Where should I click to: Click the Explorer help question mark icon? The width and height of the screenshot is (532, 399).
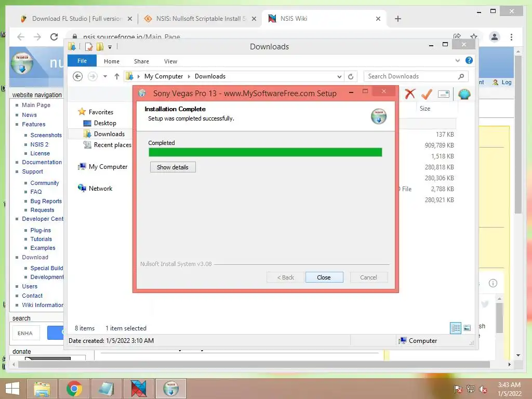click(x=469, y=60)
